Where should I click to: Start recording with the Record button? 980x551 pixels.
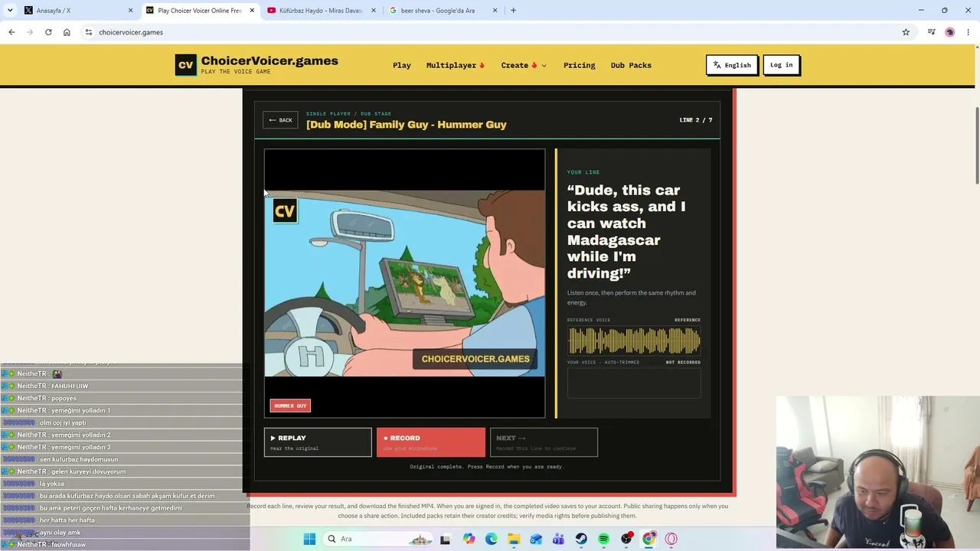pos(431,442)
